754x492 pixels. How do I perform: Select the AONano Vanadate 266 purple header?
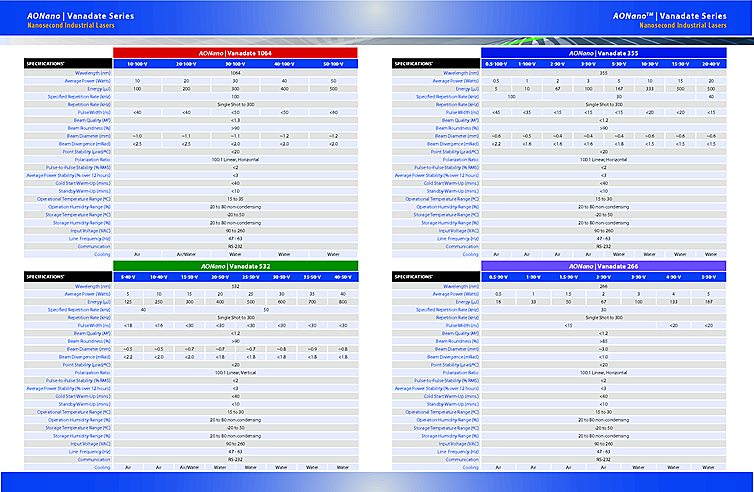pyautogui.click(x=604, y=265)
